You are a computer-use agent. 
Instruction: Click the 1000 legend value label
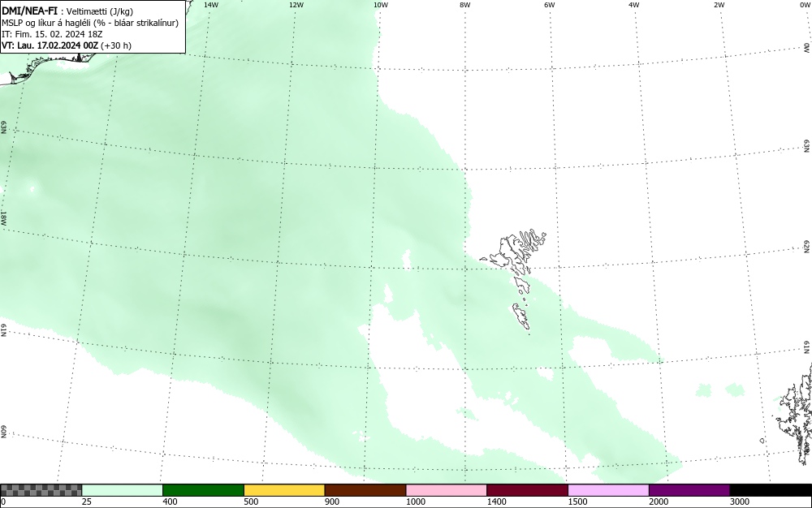pos(415,502)
